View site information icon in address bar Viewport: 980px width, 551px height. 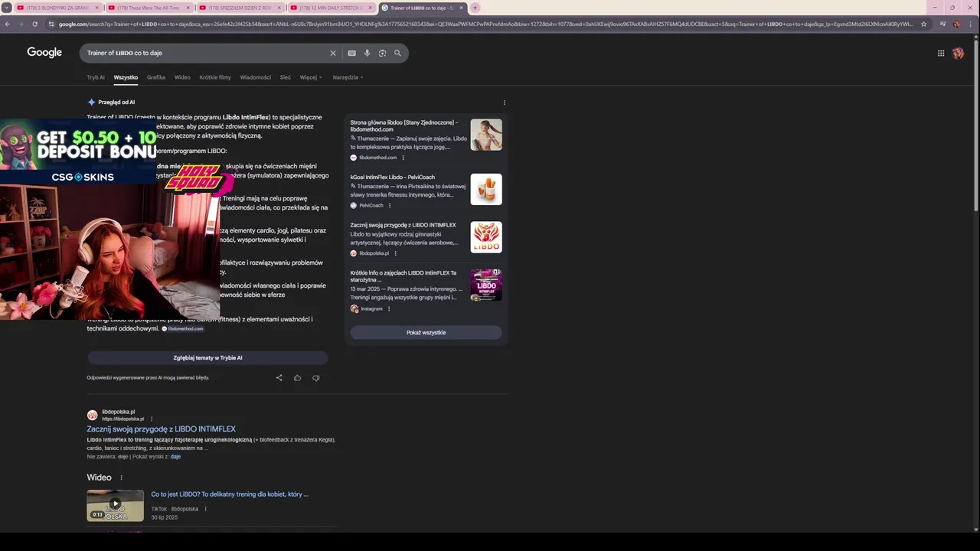pos(51,24)
